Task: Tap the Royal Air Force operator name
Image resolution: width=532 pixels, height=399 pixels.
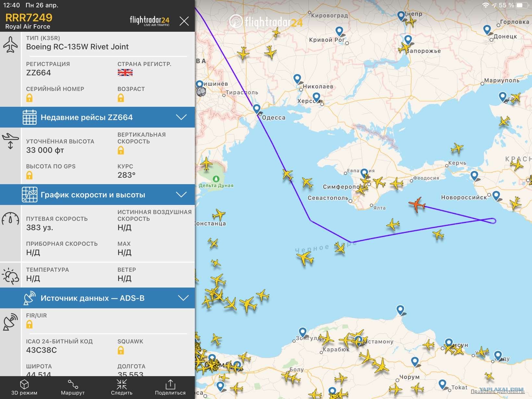Action: (28, 27)
